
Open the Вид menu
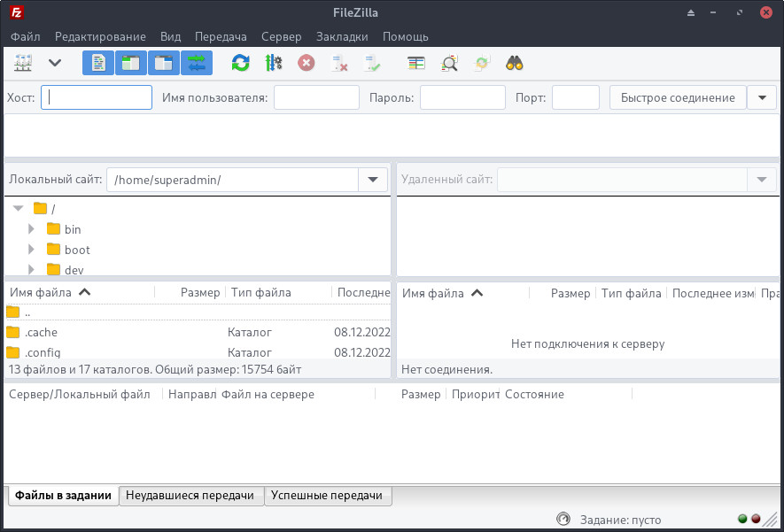(170, 36)
